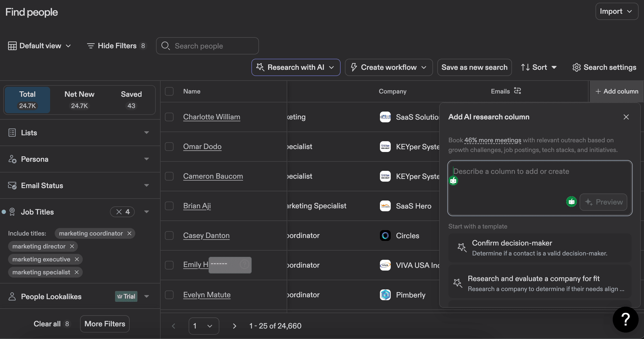
Task: Expand the Lists filter section
Action: [146, 133]
